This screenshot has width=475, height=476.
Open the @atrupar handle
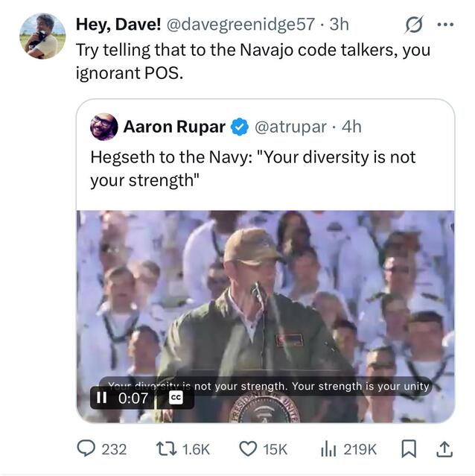pyautogui.click(x=290, y=127)
